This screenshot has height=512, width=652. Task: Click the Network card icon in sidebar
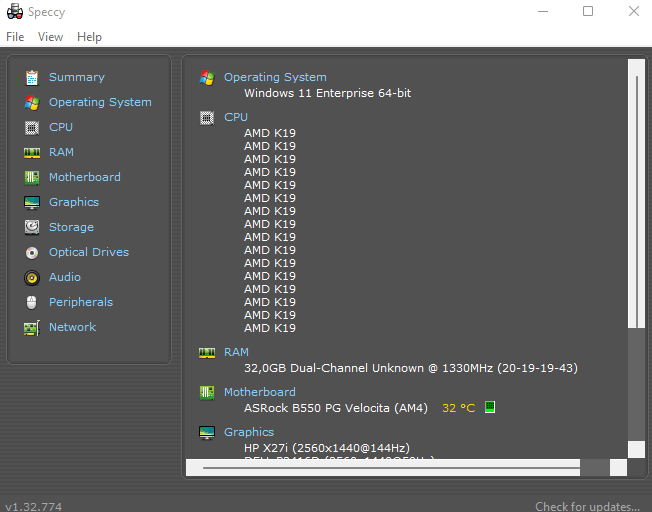[x=32, y=328]
